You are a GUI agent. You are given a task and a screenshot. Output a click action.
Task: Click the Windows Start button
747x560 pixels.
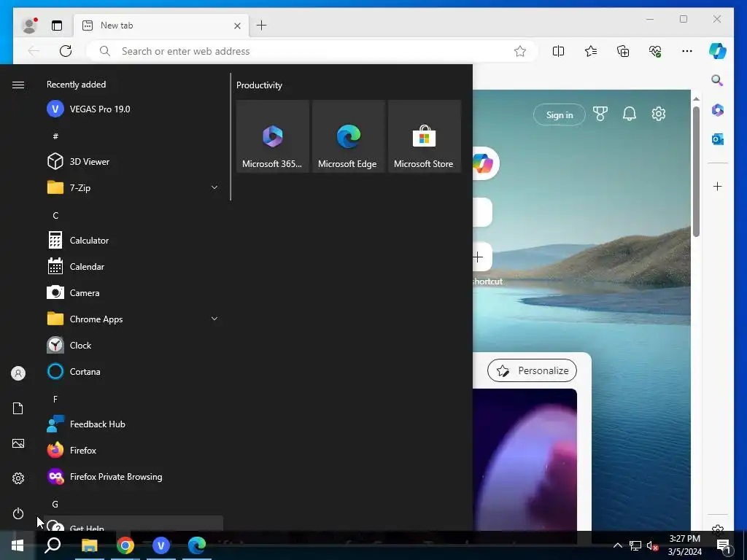[18, 545]
